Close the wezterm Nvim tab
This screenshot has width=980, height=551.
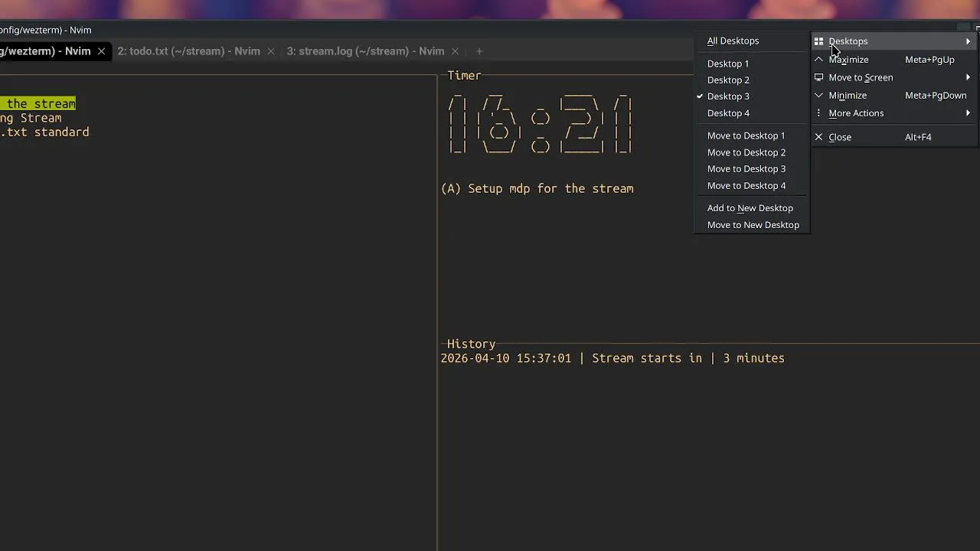(x=101, y=51)
